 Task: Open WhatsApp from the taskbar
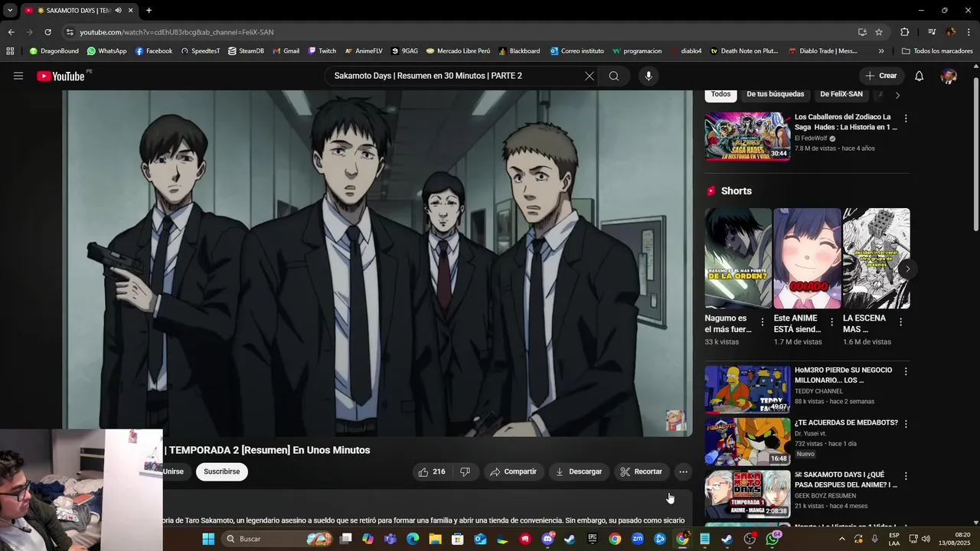click(x=773, y=539)
